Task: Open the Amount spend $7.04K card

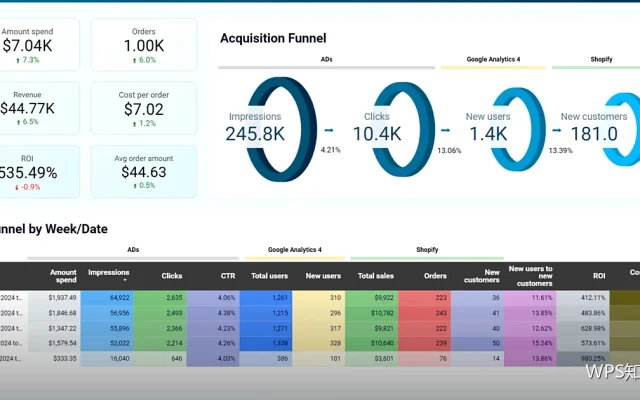Action: pyautogui.click(x=38, y=44)
